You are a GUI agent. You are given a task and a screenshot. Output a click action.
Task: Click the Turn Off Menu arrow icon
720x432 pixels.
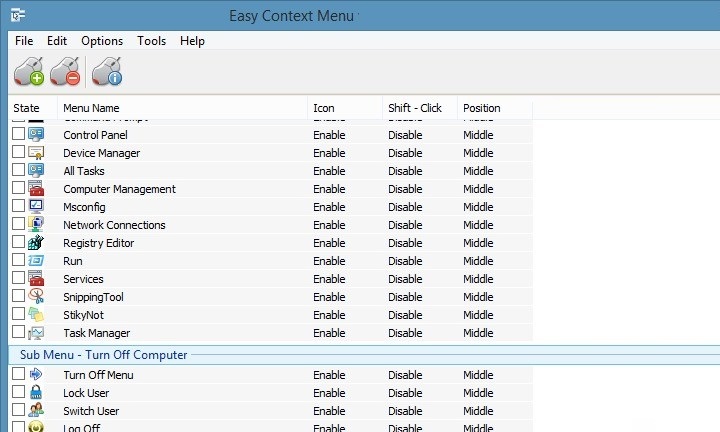pyautogui.click(x=36, y=374)
